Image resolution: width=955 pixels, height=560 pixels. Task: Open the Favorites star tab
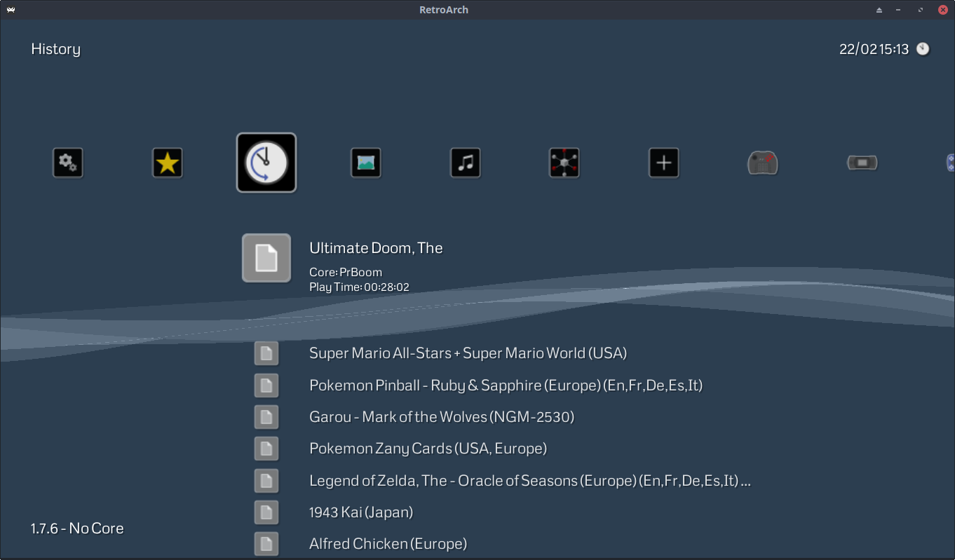[x=168, y=163]
